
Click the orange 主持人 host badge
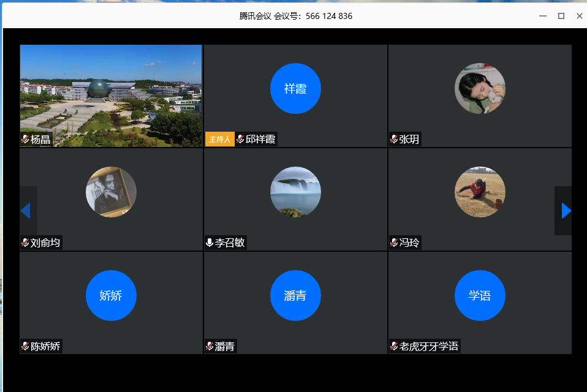point(219,140)
